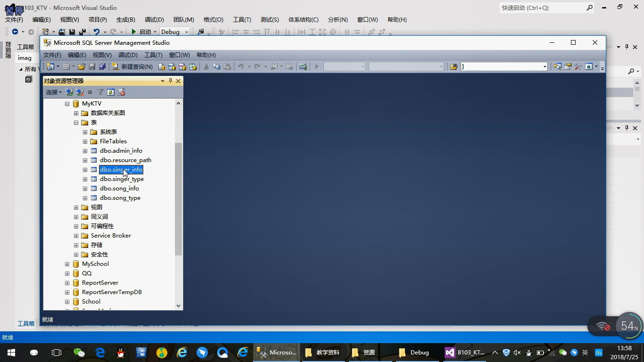The width and height of the screenshot is (644, 362).
Task: Click the 工具箱 tab at Visual Studio bottom
Action: (26, 323)
